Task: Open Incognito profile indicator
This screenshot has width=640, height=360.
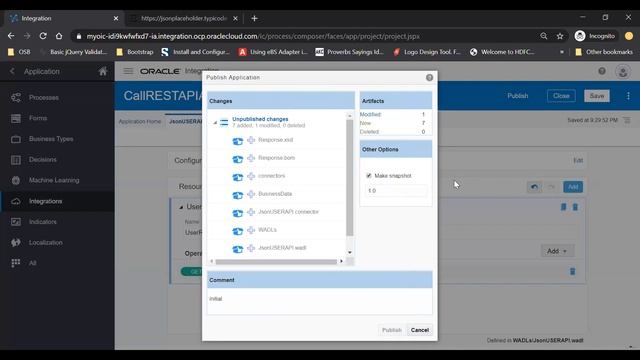Action: 595,36
